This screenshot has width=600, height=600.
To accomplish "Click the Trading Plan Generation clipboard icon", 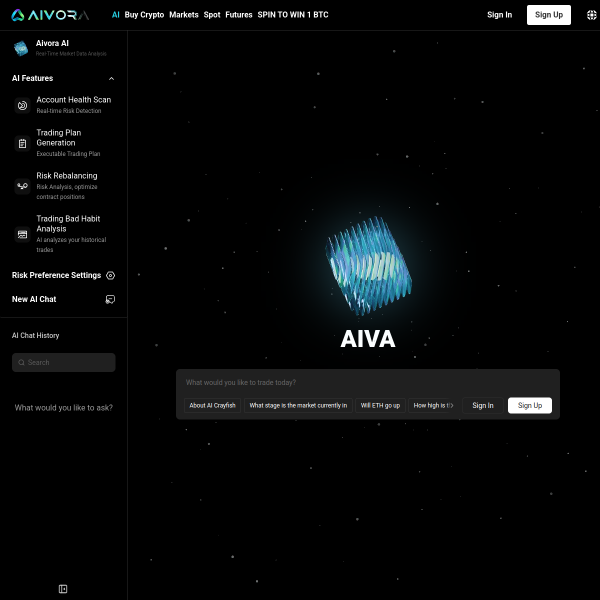I will pyautogui.click(x=23, y=143).
